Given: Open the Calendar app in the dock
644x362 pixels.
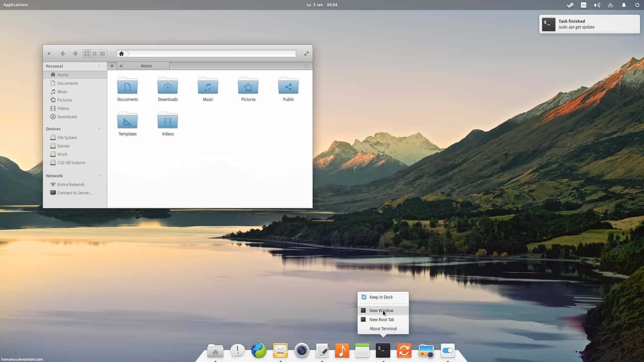Looking at the screenshot, I should click(362, 351).
